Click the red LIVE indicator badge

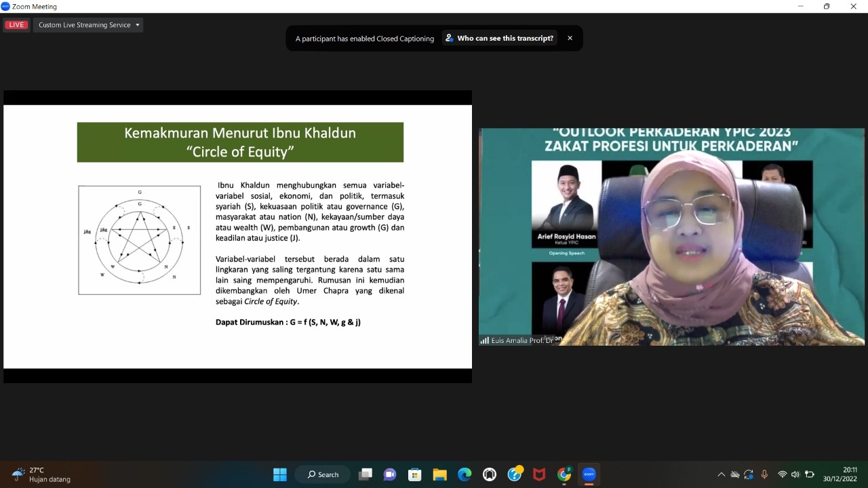[x=16, y=25]
